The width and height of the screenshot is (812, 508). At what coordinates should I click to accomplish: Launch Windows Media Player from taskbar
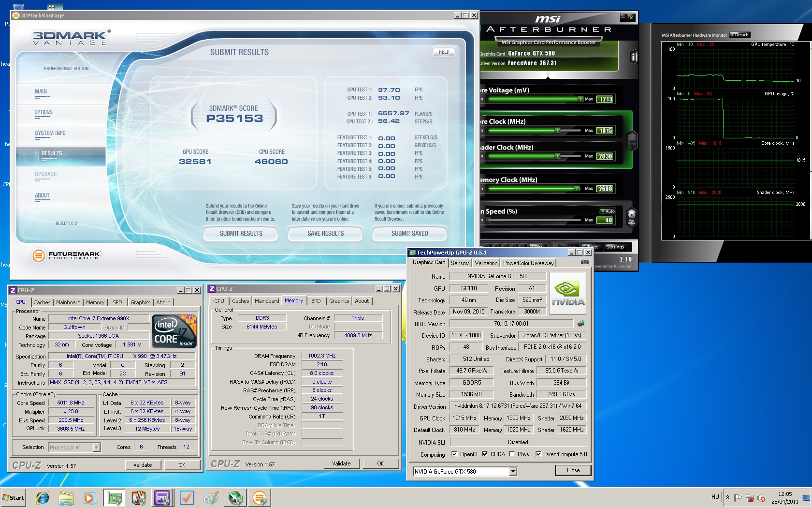click(90, 497)
